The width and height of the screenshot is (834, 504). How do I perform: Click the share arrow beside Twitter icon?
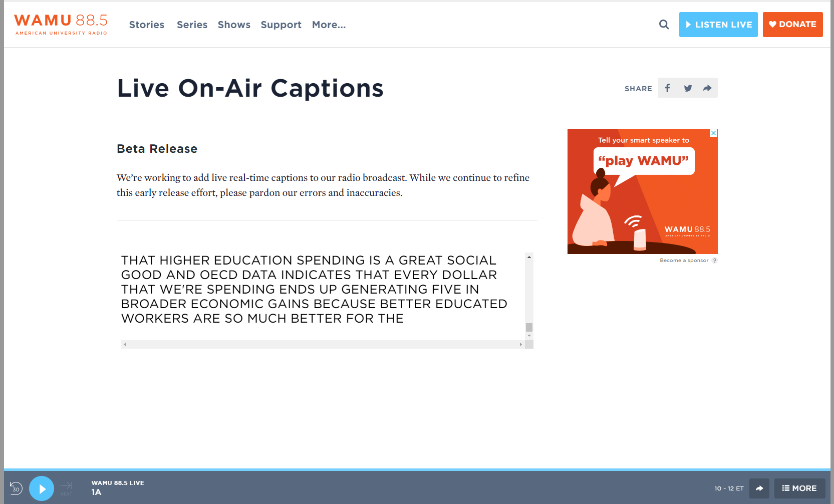(707, 88)
